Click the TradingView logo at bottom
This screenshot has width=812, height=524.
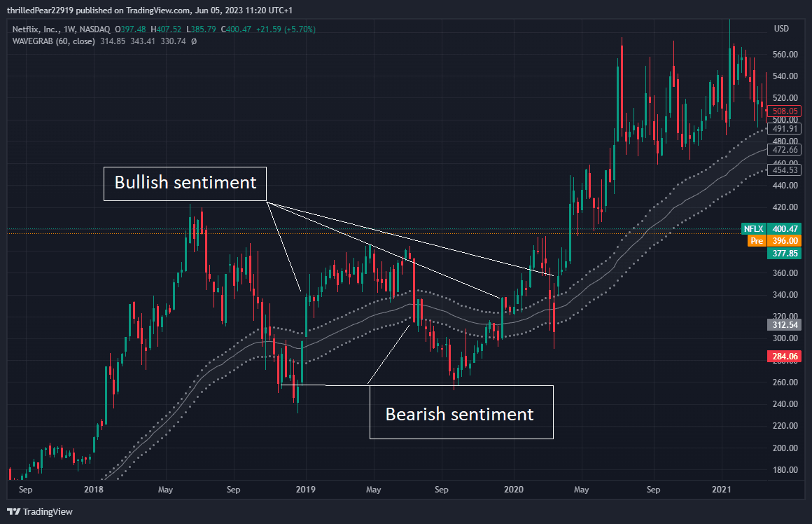tap(40, 511)
